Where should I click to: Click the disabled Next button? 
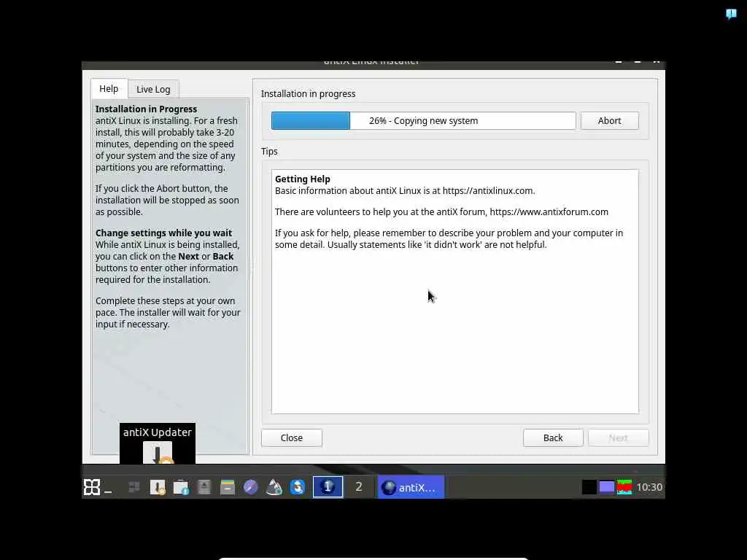pos(619,437)
